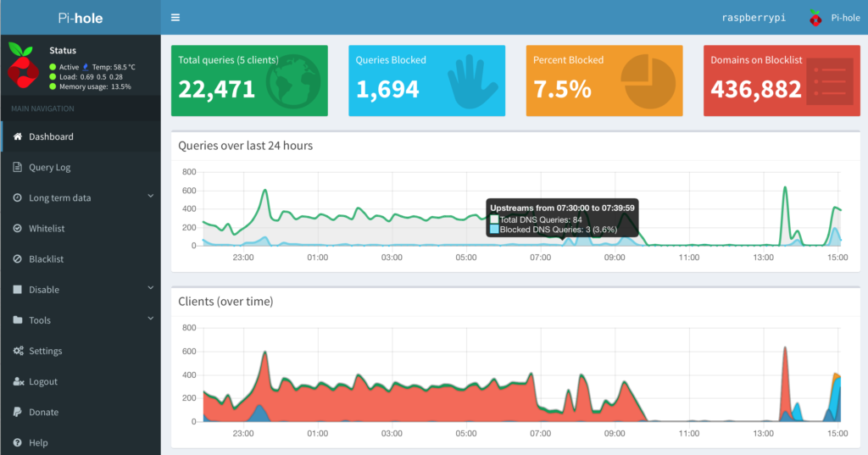
Task: Click the 13:30 spike in Queries chart
Action: (785, 188)
